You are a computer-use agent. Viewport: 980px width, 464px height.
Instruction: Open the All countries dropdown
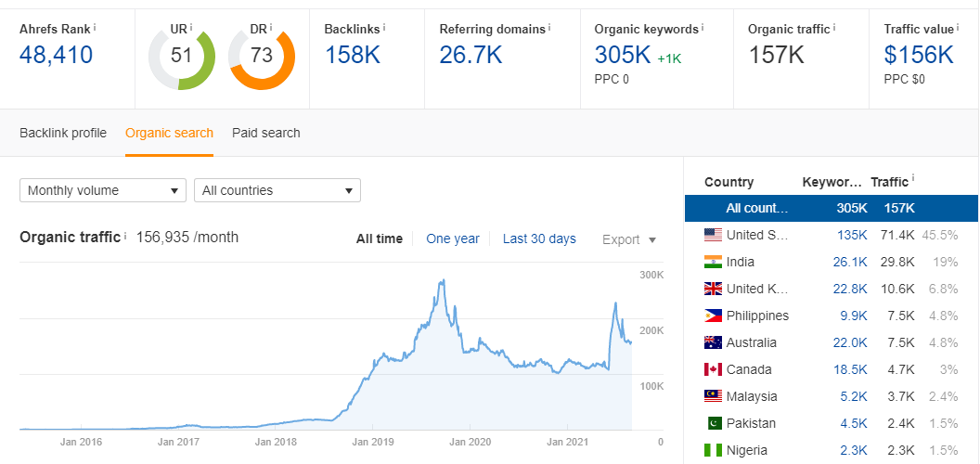click(277, 191)
